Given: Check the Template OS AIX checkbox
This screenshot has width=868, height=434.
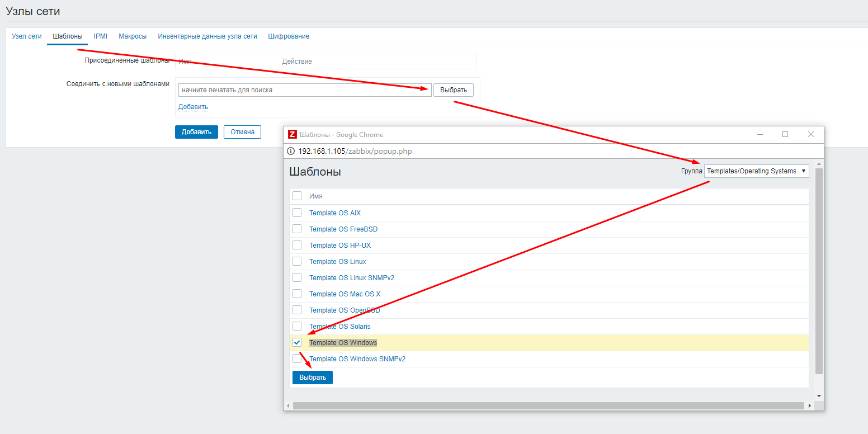Looking at the screenshot, I should point(297,213).
